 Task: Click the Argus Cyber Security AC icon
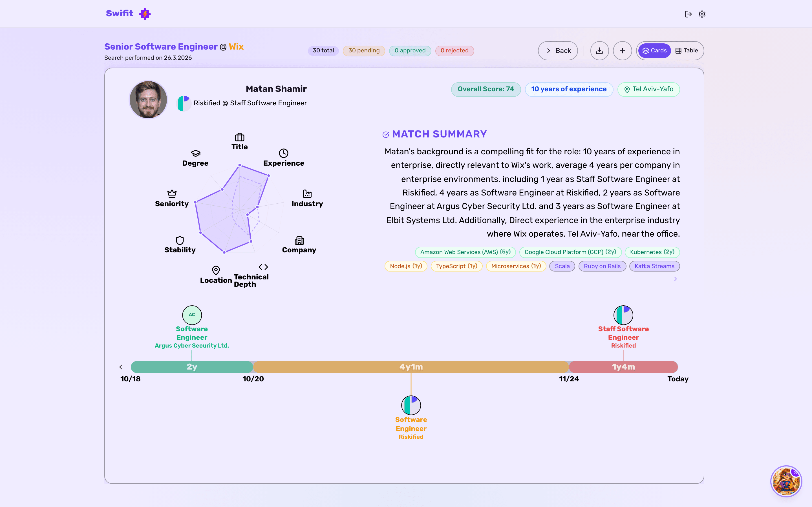[x=192, y=315]
